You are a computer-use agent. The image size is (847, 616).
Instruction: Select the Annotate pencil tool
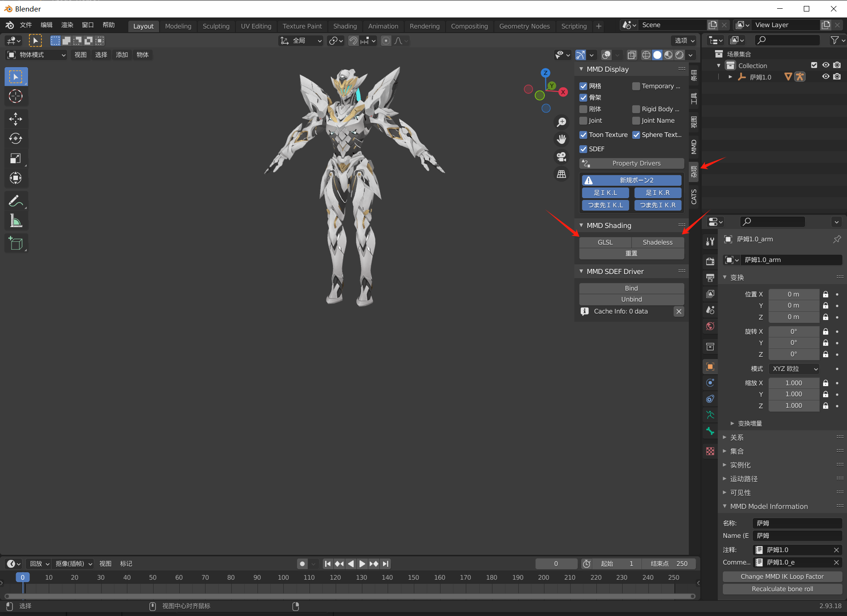[x=16, y=201]
